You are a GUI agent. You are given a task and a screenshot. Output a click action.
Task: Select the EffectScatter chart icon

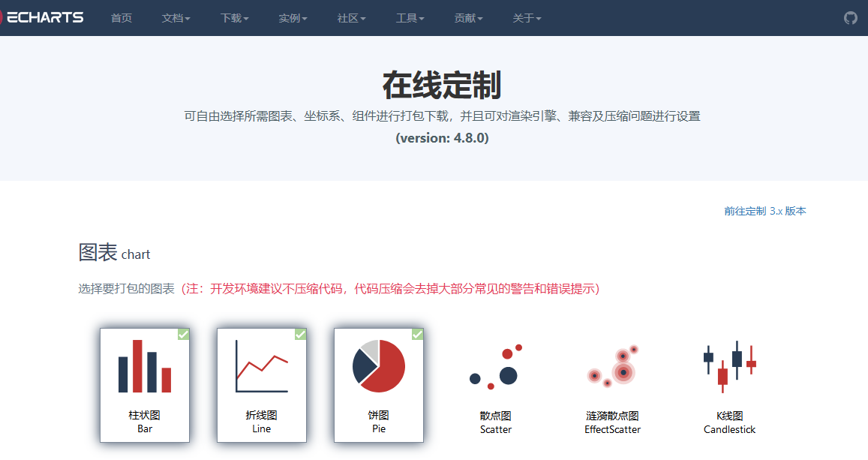tap(612, 366)
